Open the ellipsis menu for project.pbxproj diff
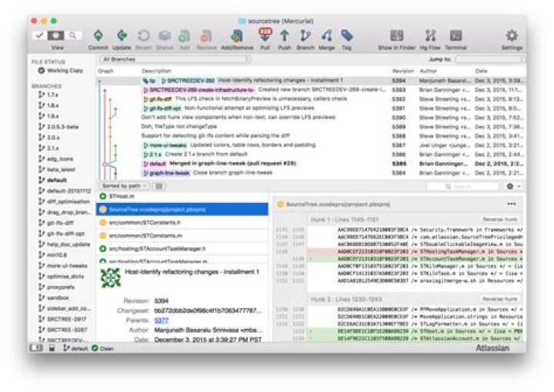The image size is (554, 392). click(511, 204)
